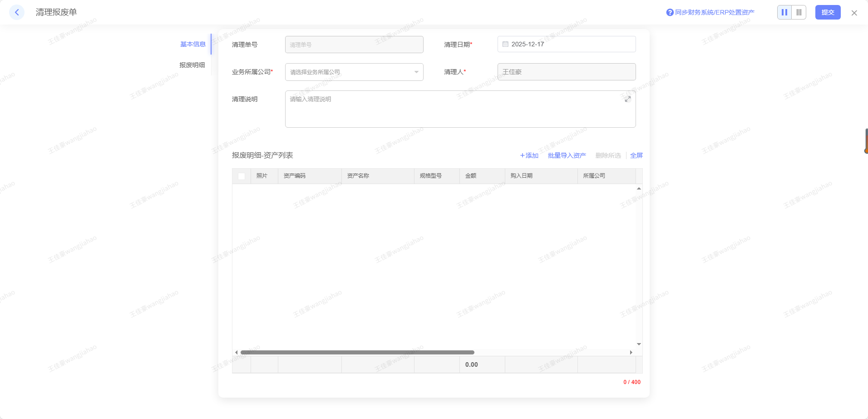Click table scroll left arrow
The width and height of the screenshot is (868, 419).
coord(236,352)
